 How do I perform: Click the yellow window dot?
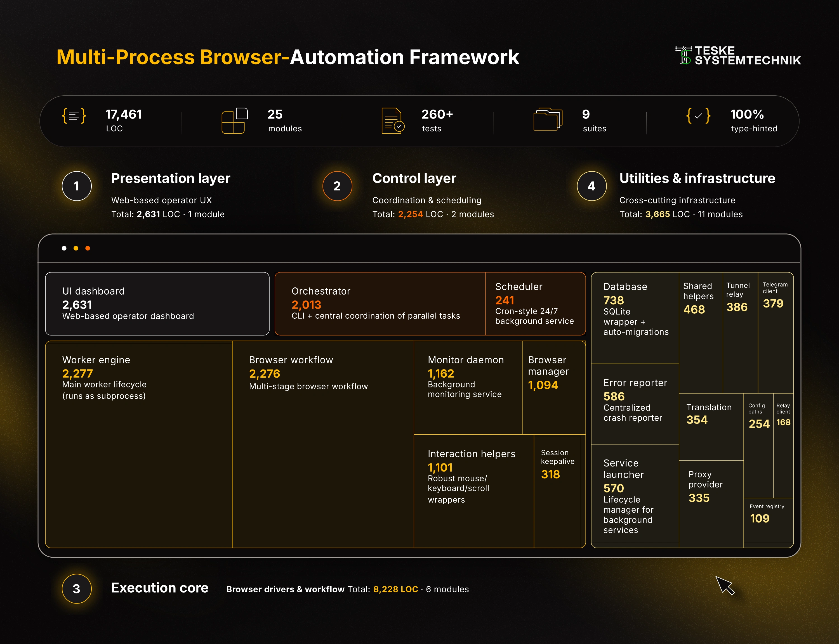[76, 248]
